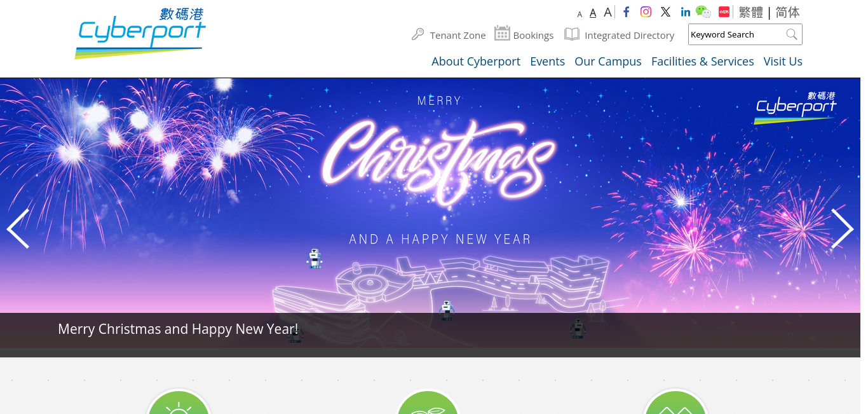
Task: Open the Bookings calendar link
Action: (x=524, y=34)
